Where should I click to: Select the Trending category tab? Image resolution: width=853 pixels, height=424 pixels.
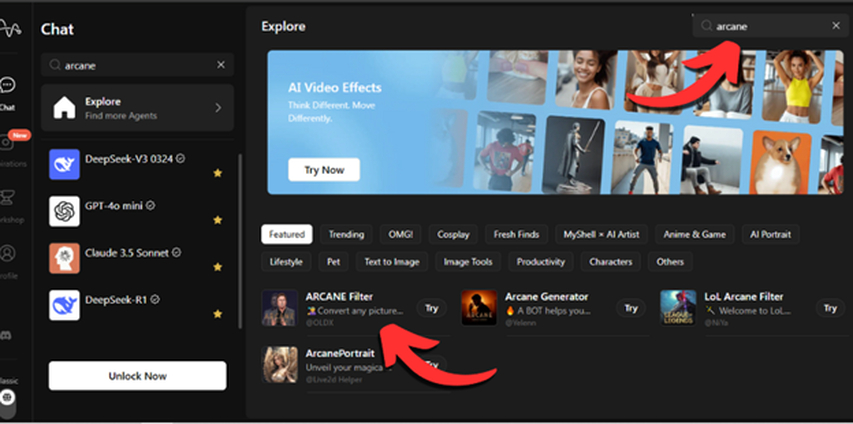click(x=346, y=235)
